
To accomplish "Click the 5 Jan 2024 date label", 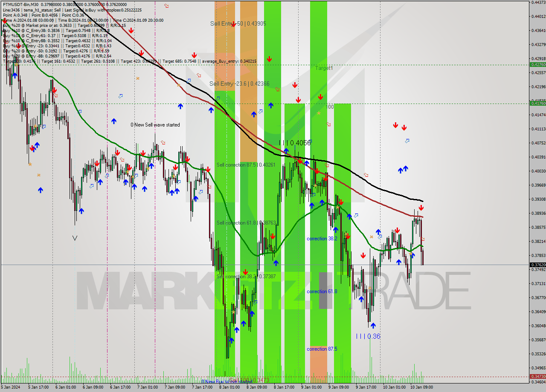I will point(9,387).
